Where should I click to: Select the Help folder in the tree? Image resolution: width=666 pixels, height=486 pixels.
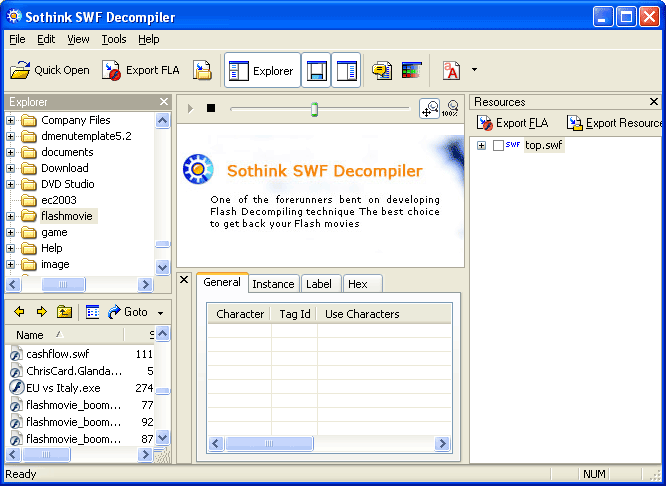click(x=51, y=248)
